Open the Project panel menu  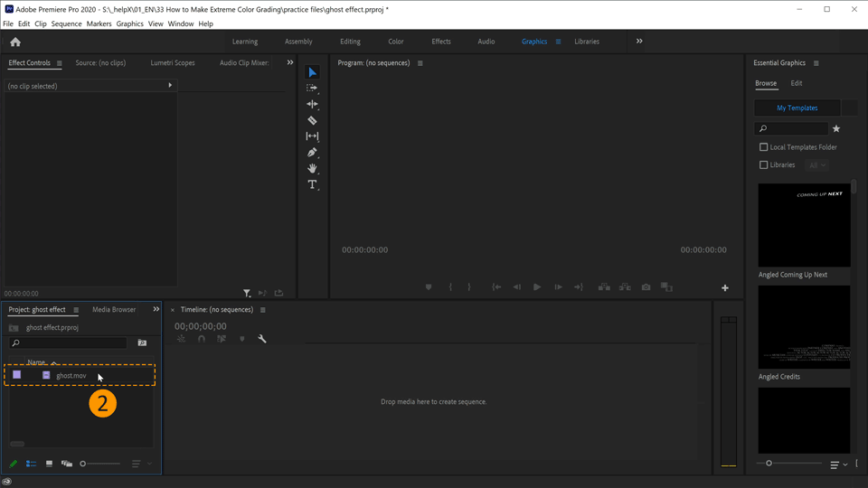pyautogui.click(x=76, y=310)
